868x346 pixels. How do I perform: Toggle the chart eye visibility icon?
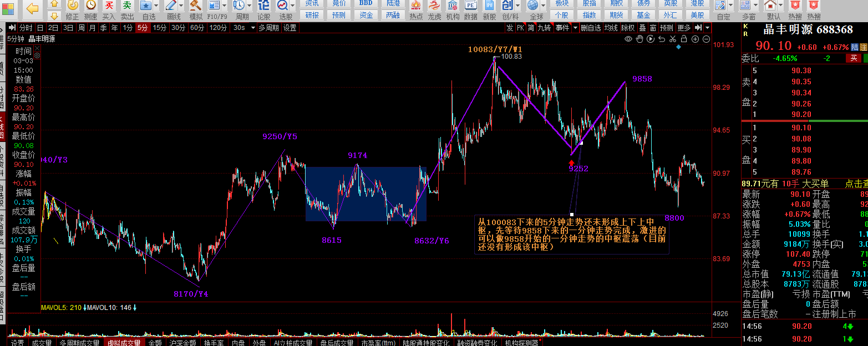pos(628,39)
